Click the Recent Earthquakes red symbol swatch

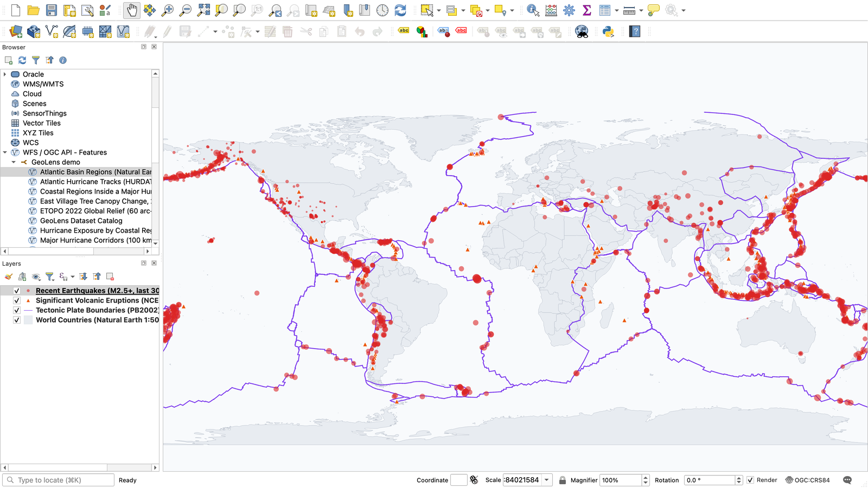28,291
